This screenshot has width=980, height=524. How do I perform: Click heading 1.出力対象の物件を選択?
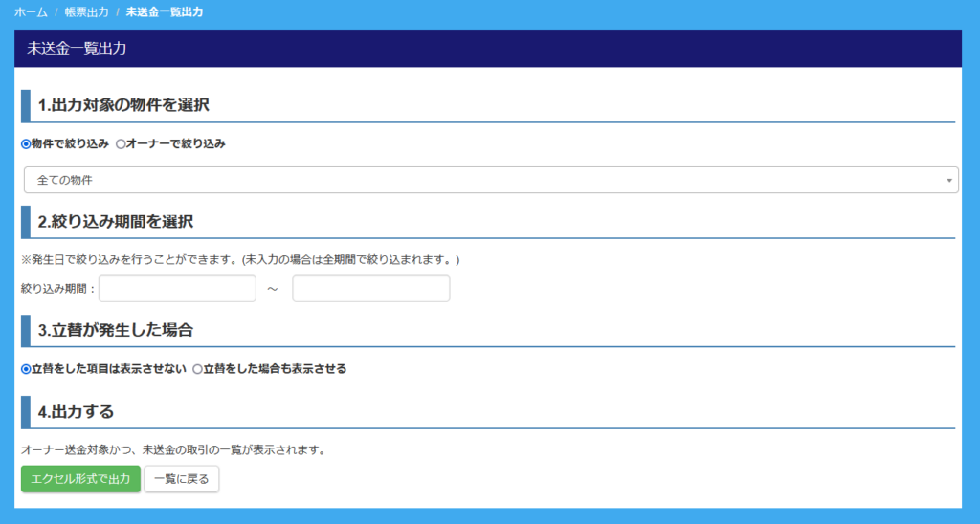pyautogui.click(x=123, y=105)
